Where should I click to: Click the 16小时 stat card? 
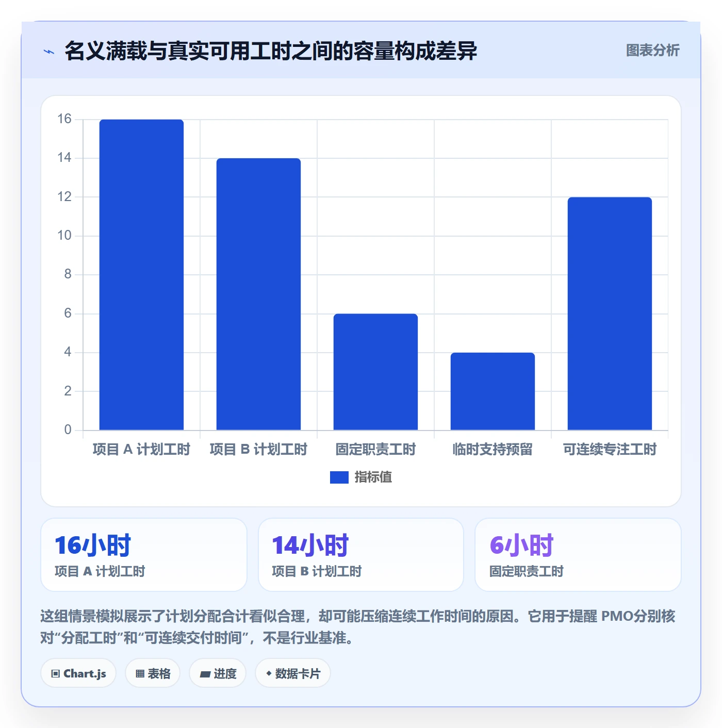144,555
